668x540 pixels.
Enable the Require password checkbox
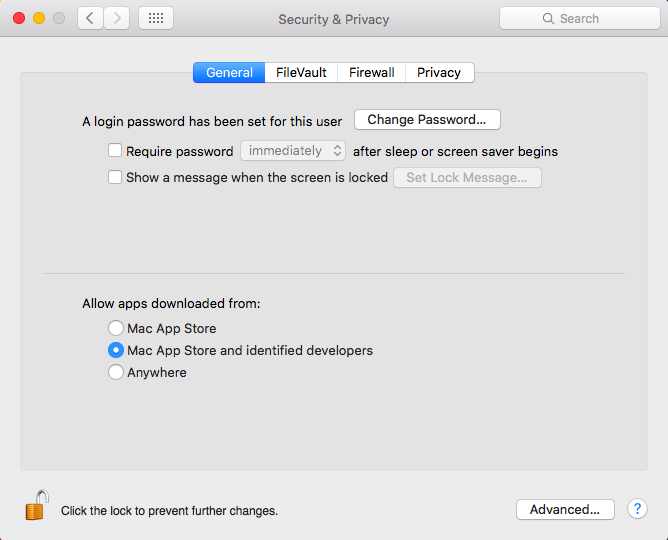pyautogui.click(x=115, y=151)
